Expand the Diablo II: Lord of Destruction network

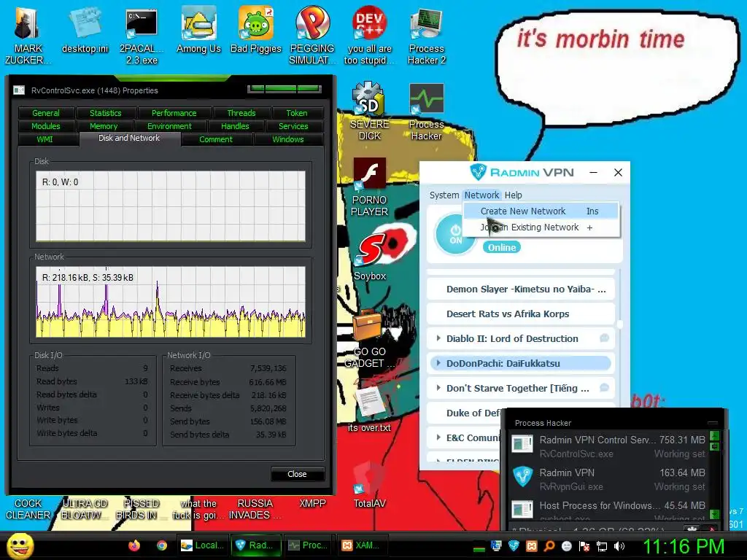[x=438, y=338]
